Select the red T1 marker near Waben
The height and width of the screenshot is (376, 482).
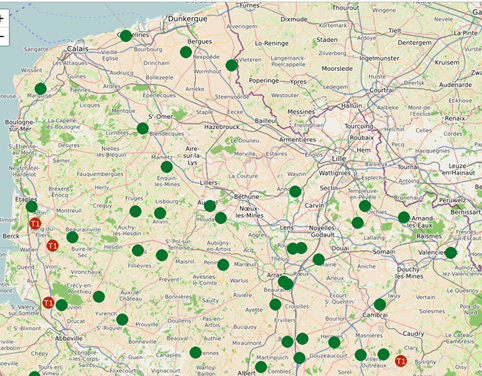pos(52,246)
